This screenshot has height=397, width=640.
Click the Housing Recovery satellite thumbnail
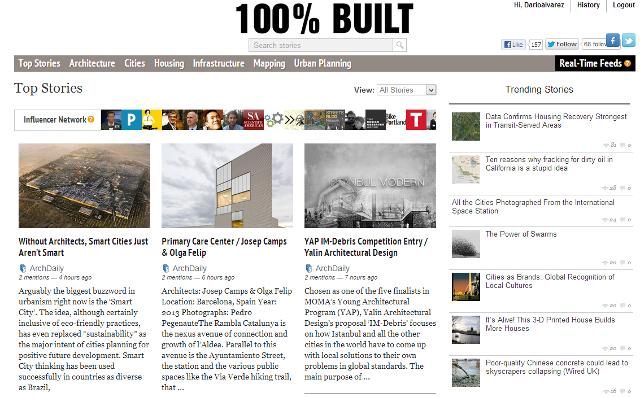[x=466, y=126]
